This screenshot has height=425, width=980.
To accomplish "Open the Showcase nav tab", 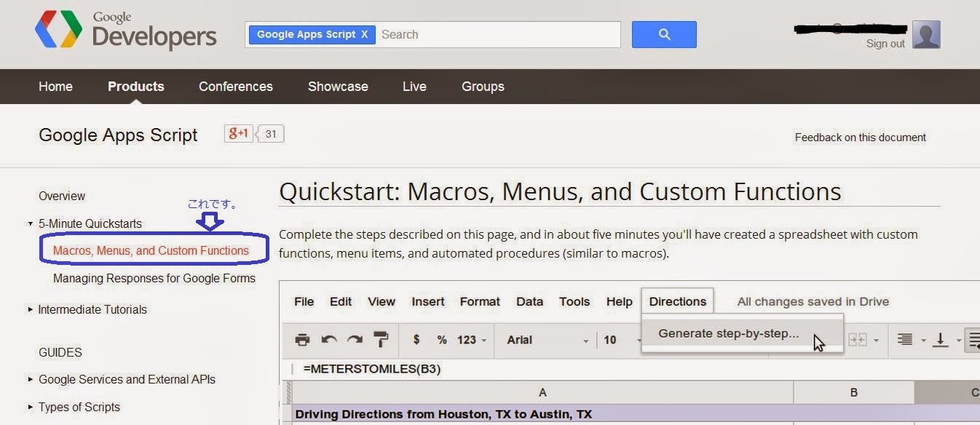I will 338,87.
